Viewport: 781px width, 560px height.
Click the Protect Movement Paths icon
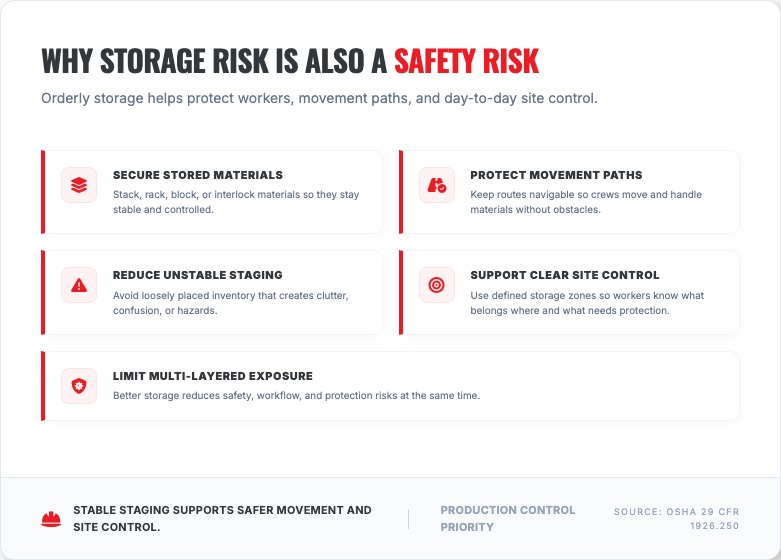[x=436, y=185]
